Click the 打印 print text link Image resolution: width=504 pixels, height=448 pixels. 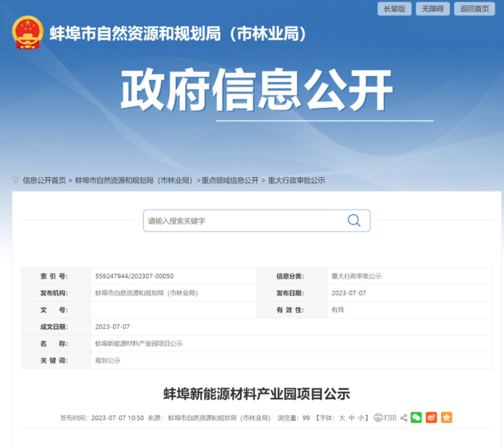pyautogui.click(x=390, y=418)
